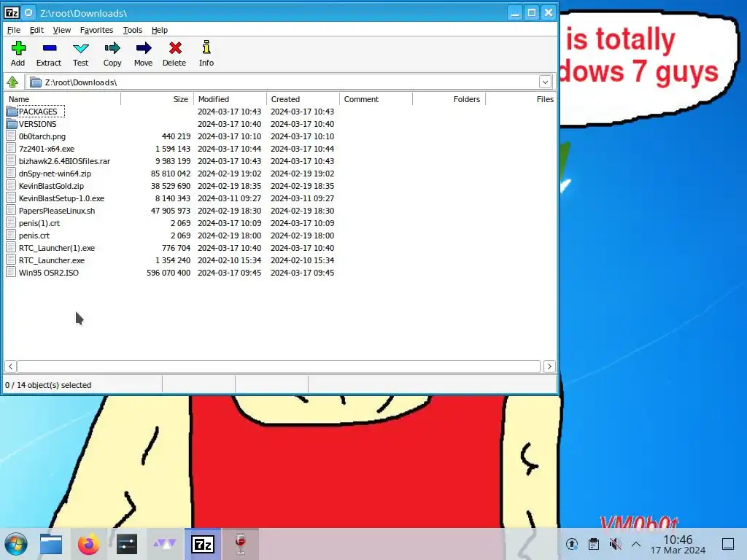747x560 pixels.
Task: Open the settings sliders taskbar app
Action: point(127,544)
